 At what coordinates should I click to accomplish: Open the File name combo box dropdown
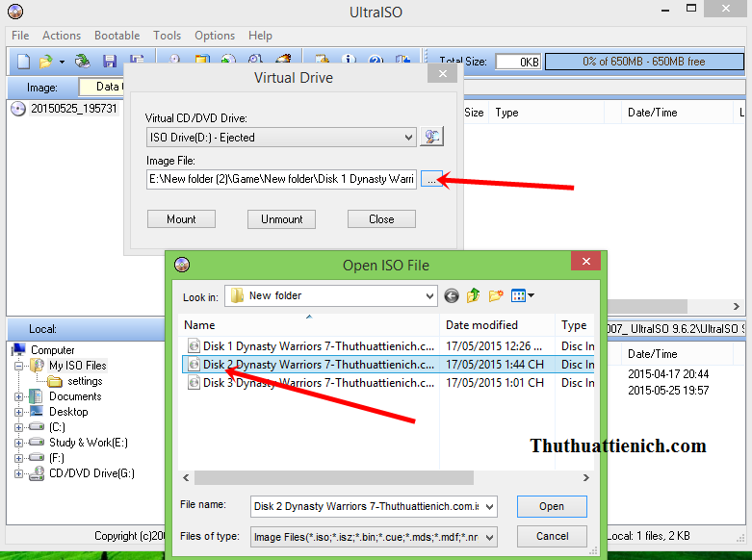[x=490, y=507]
